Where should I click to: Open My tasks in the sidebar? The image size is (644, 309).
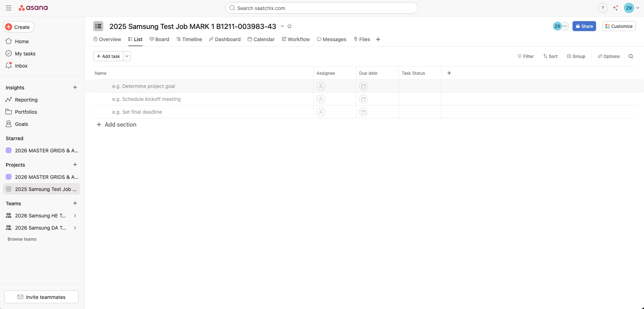pyautogui.click(x=41, y=54)
